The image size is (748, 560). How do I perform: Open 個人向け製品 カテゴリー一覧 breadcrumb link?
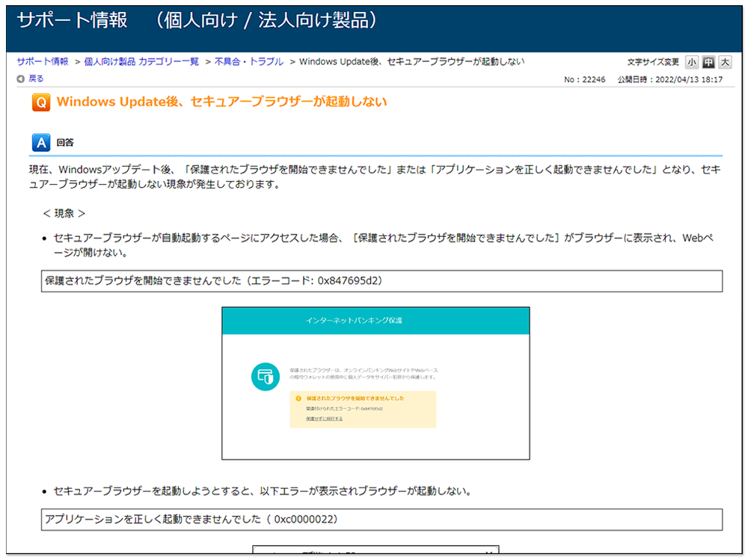141,61
